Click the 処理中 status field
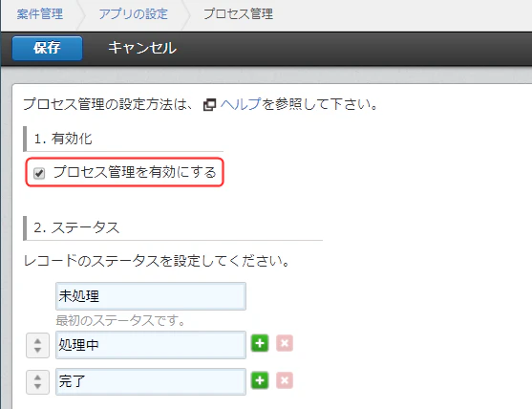Screen dimensions: 532x409 pos(151,345)
